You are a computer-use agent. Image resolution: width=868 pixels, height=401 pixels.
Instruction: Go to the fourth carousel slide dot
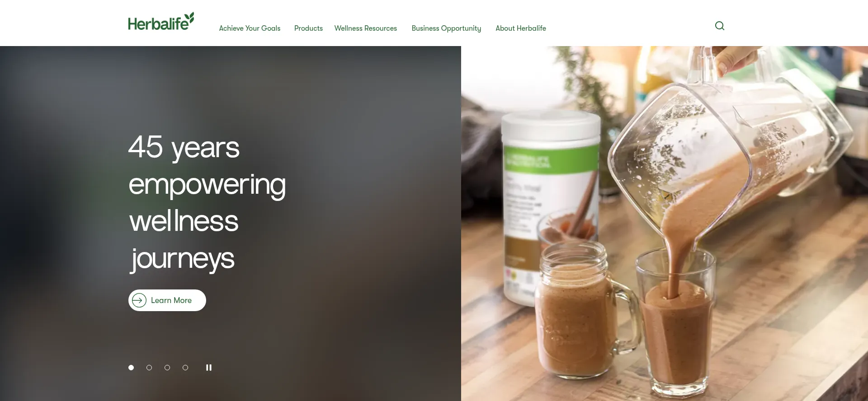185,368
